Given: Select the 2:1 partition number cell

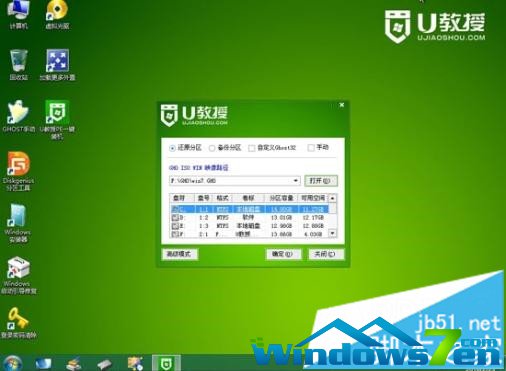Looking at the screenshot, I should tap(204, 234).
